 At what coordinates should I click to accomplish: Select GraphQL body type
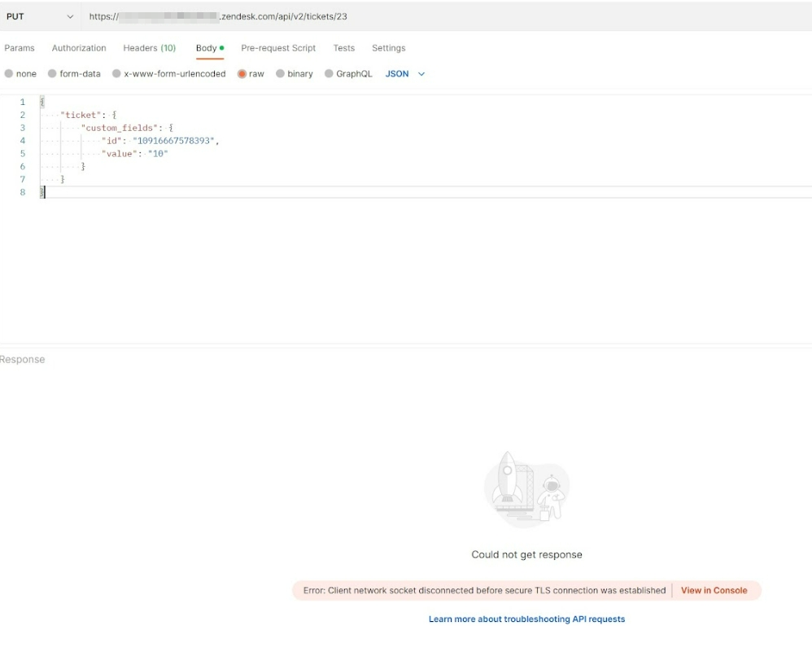(330, 74)
